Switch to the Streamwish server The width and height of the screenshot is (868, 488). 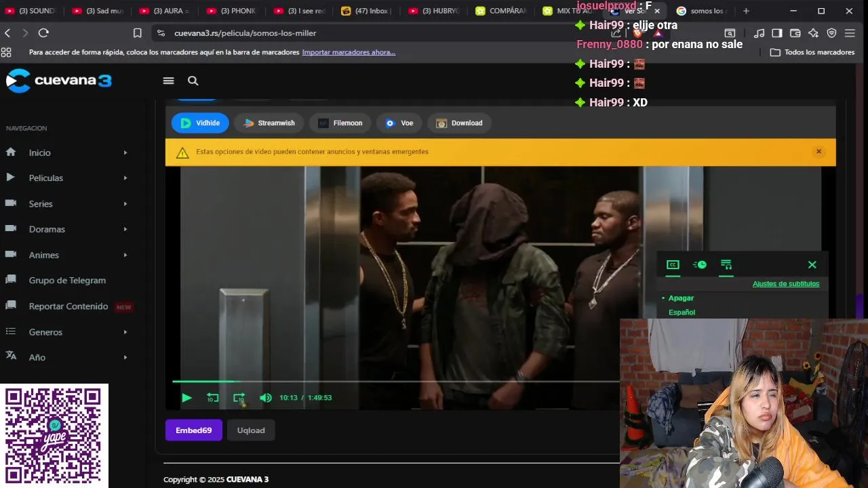pos(269,123)
